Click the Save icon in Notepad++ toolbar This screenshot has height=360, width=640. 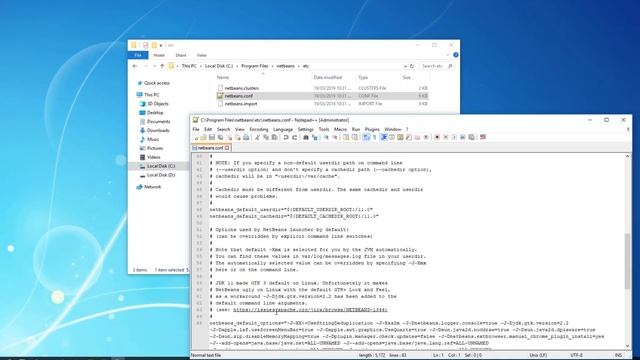pyautogui.click(x=211, y=138)
